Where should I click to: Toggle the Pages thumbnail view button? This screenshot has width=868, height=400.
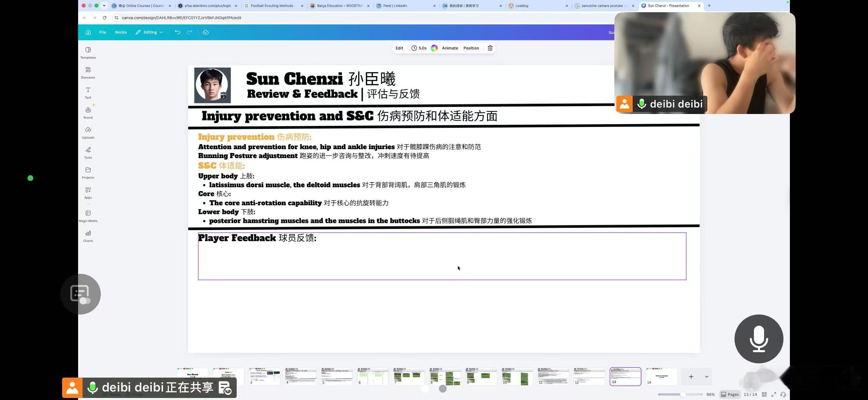[x=729, y=394]
